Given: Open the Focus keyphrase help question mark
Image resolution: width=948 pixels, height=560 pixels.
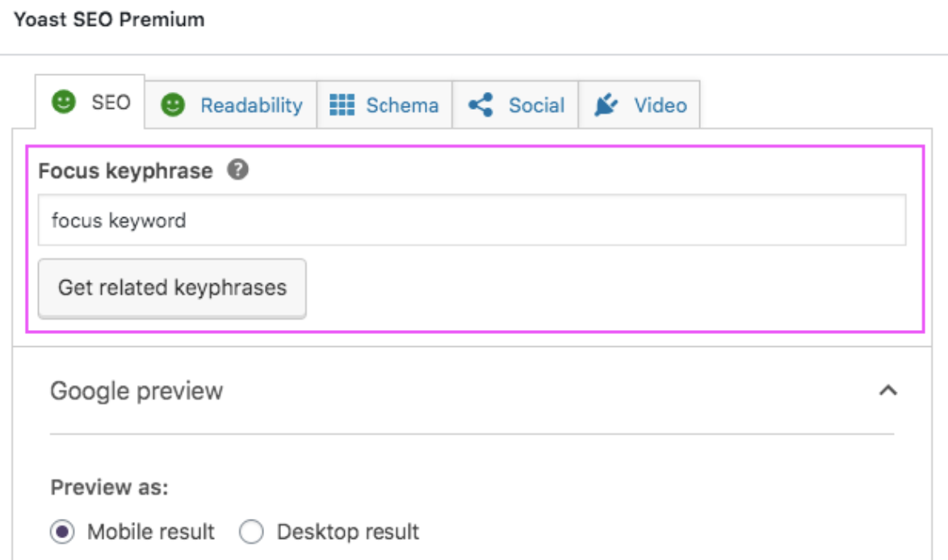Looking at the screenshot, I should (x=237, y=170).
